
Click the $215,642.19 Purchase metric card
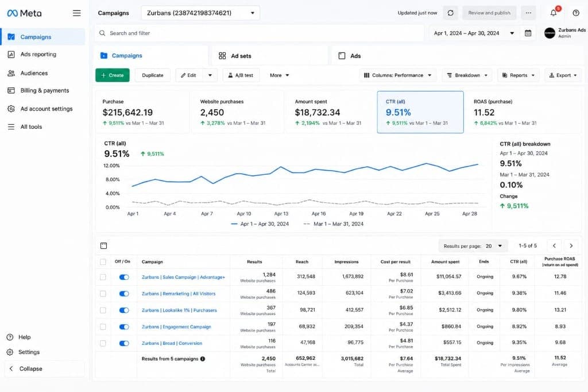(142, 112)
